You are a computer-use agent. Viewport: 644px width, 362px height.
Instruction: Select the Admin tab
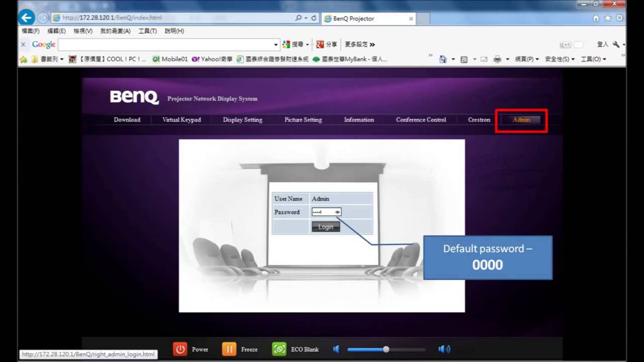tap(521, 120)
